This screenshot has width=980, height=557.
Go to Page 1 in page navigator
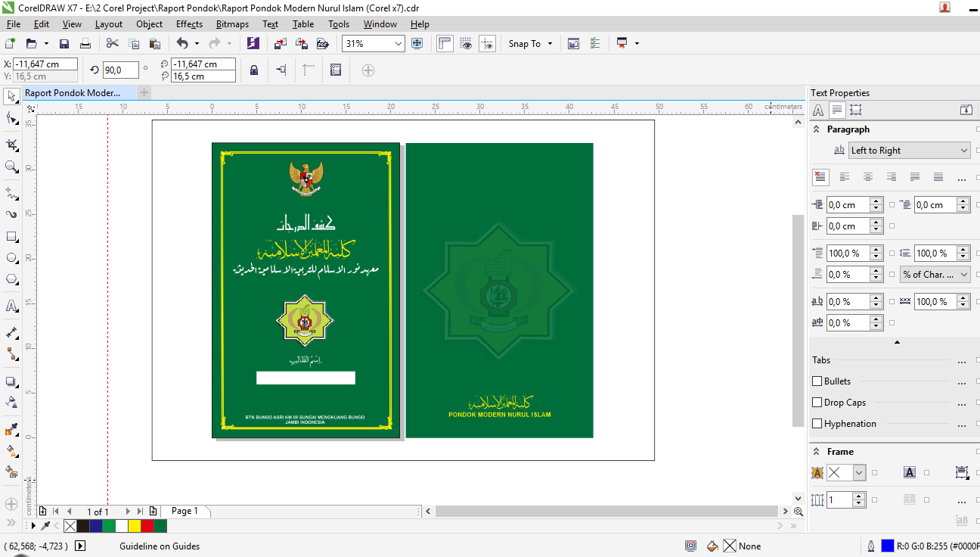click(185, 511)
